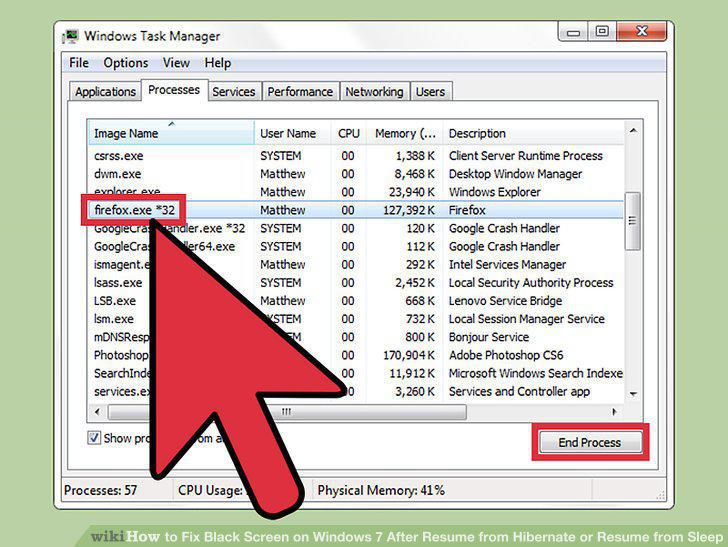Click the Local Session Manager Service description

pos(526,319)
